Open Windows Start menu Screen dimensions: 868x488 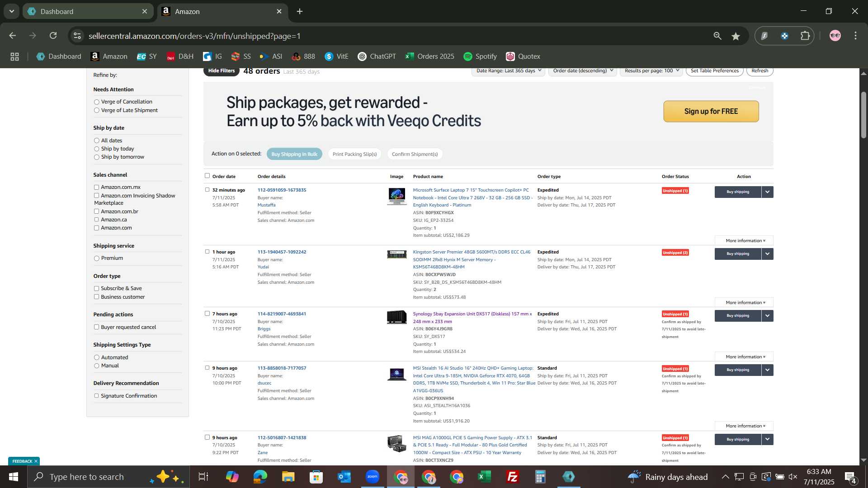point(13,477)
